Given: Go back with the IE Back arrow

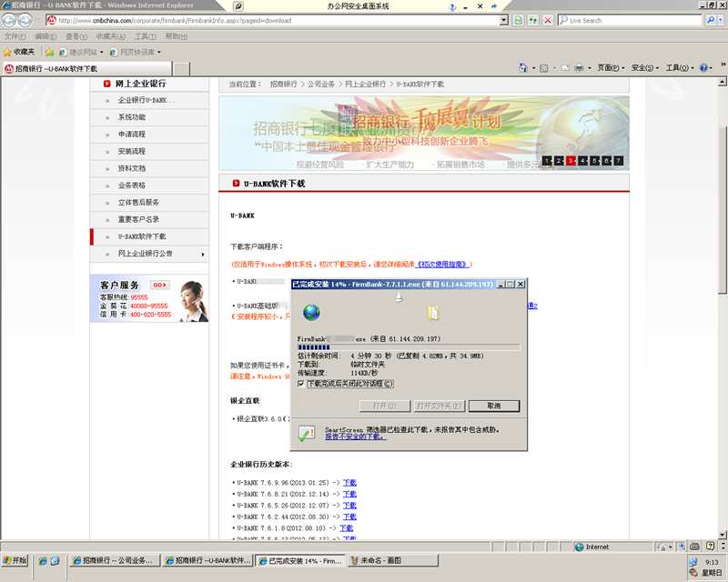Looking at the screenshot, I should coord(9,20).
